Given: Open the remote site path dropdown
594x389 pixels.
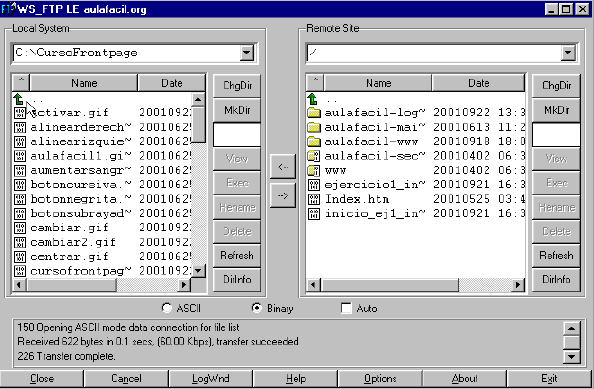Looking at the screenshot, I should pos(568,53).
